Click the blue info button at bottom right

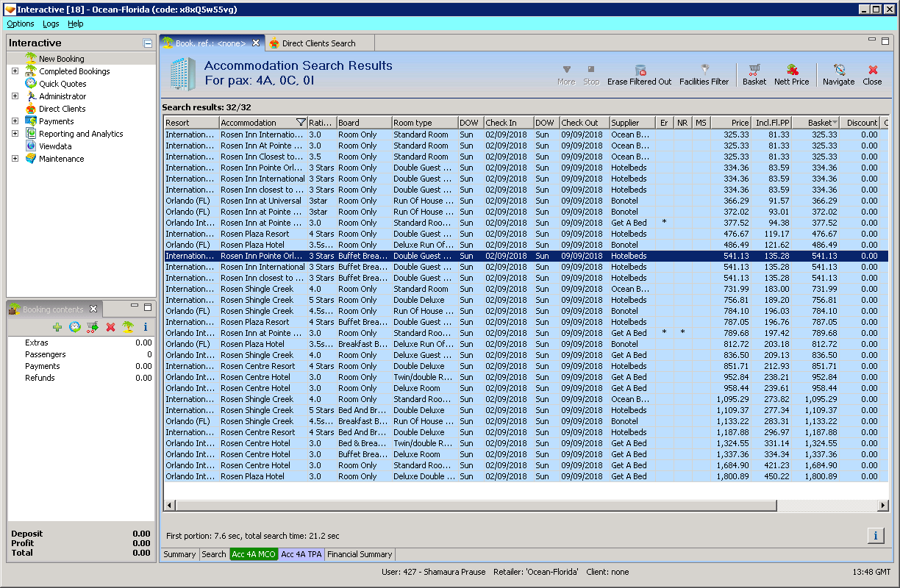[x=875, y=536]
